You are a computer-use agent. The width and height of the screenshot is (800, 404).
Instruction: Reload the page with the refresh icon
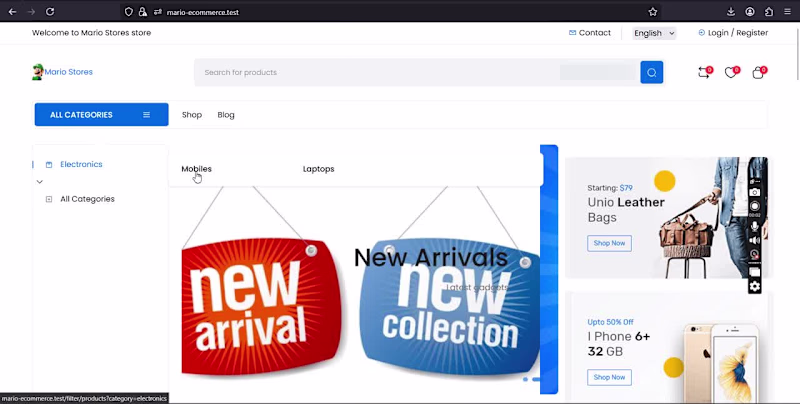coord(50,12)
